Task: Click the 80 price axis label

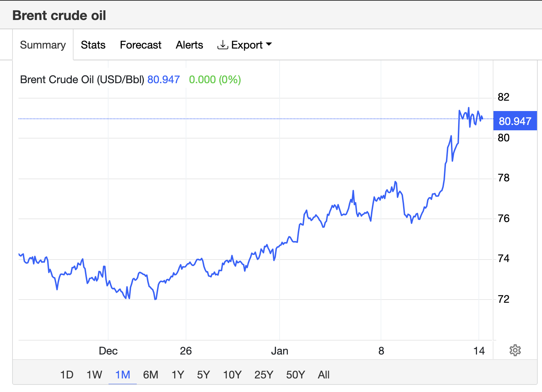Action: click(503, 138)
